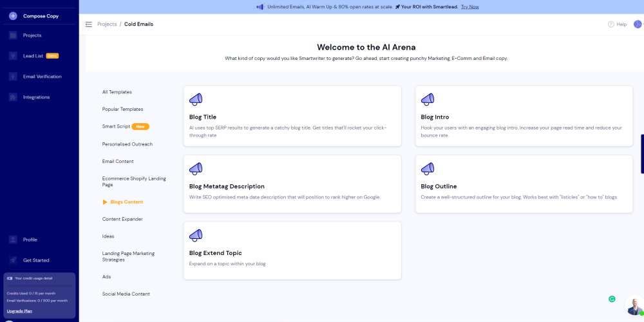Viewport: 644px width, 322px height.
Task: Click the Blog Outline megaphone icon
Action: point(428,169)
